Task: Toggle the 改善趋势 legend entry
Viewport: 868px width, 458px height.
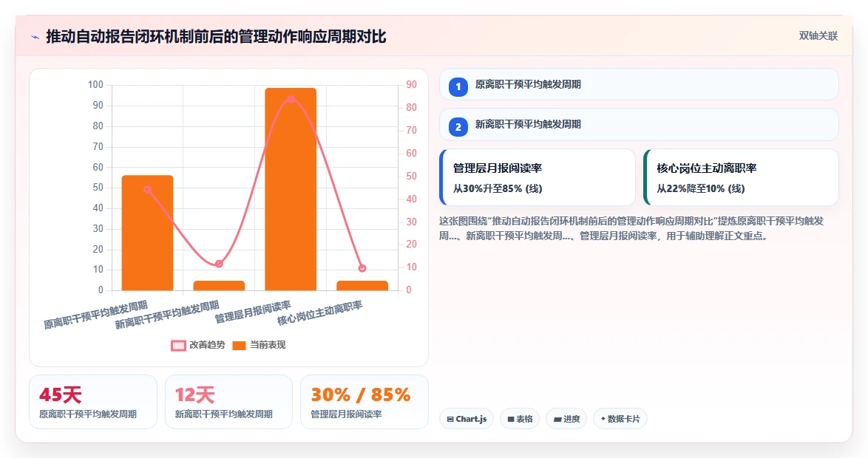Action: pyautogui.click(x=197, y=345)
